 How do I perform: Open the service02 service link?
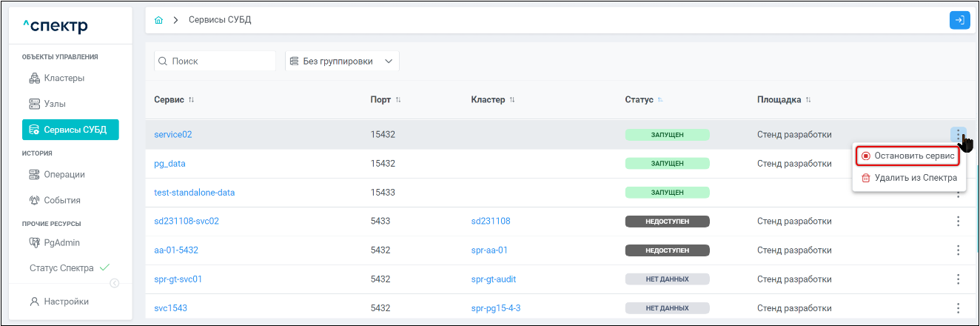click(172, 135)
